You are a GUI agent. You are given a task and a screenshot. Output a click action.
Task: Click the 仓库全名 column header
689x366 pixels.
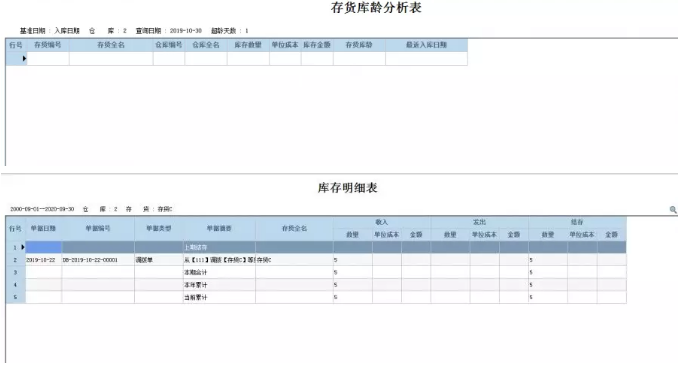pyautogui.click(x=206, y=45)
